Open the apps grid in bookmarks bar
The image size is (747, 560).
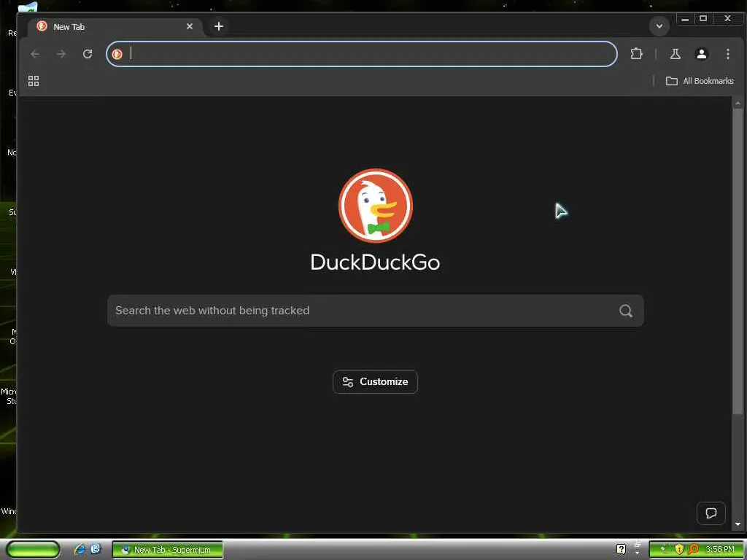pyautogui.click(x=34, y=81)
